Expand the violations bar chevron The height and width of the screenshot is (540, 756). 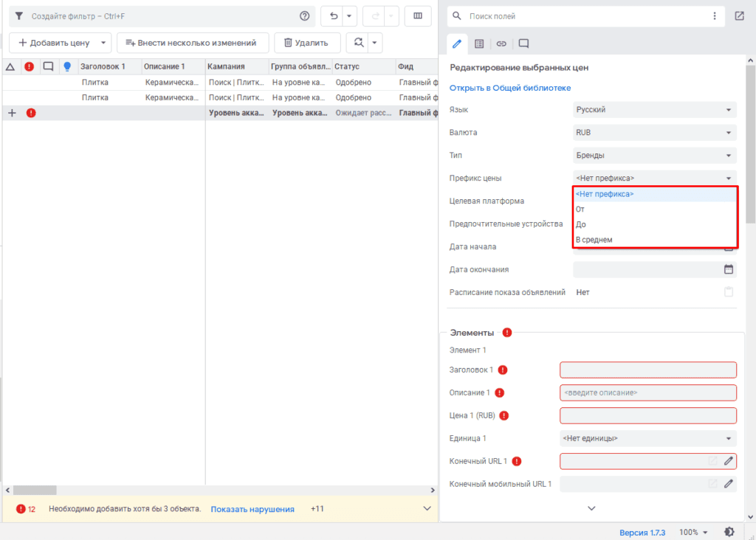[427, 508]
